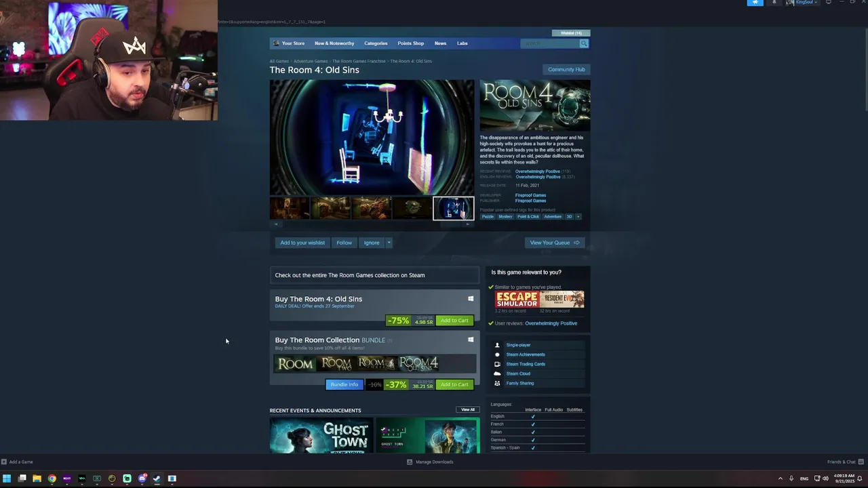Click the View Your Queue arrow icon

(x=576, y=243)
